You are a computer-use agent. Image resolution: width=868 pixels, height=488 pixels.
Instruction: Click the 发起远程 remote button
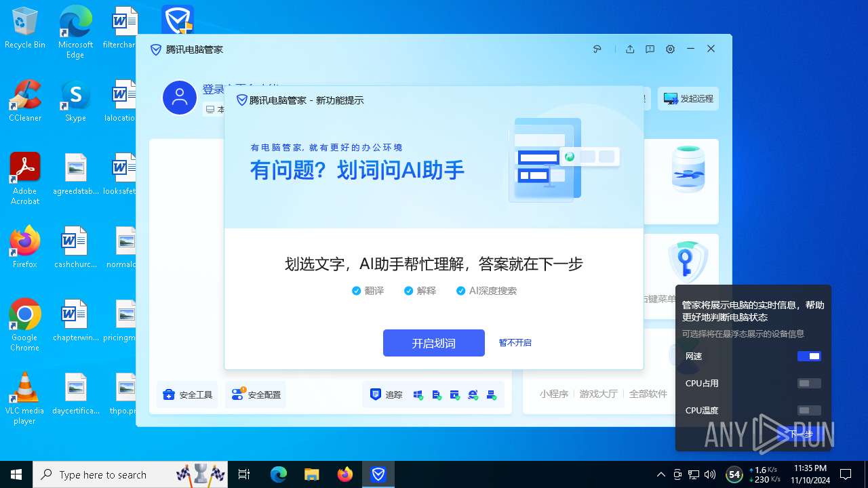click(x=688, y=98)
